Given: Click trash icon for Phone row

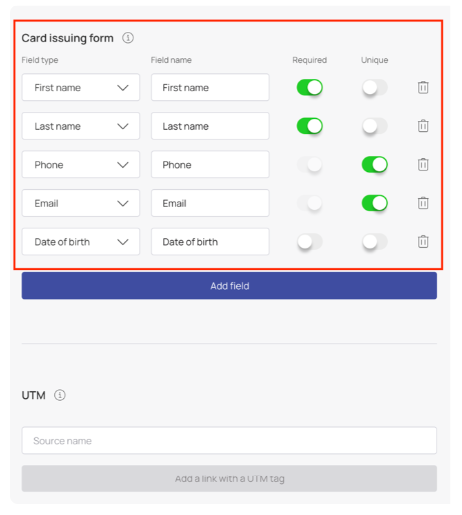Looking at the screenshot, I should click(x=423, y=164).
